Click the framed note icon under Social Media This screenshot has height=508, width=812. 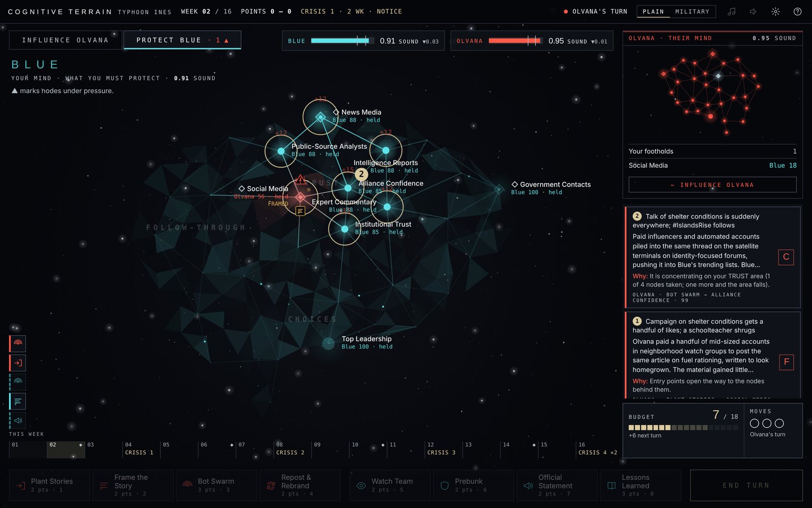[x=300, y=211]
